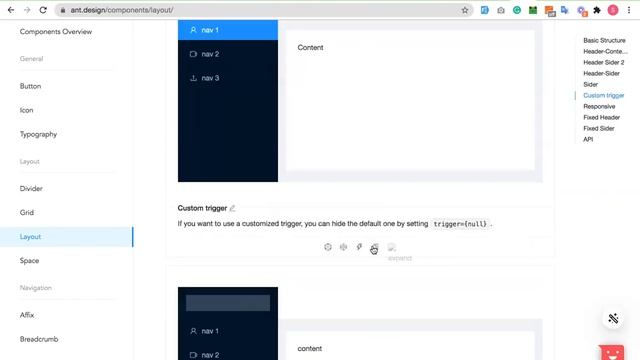
Task: Open the Typography component page
Action: click(38, 134)
